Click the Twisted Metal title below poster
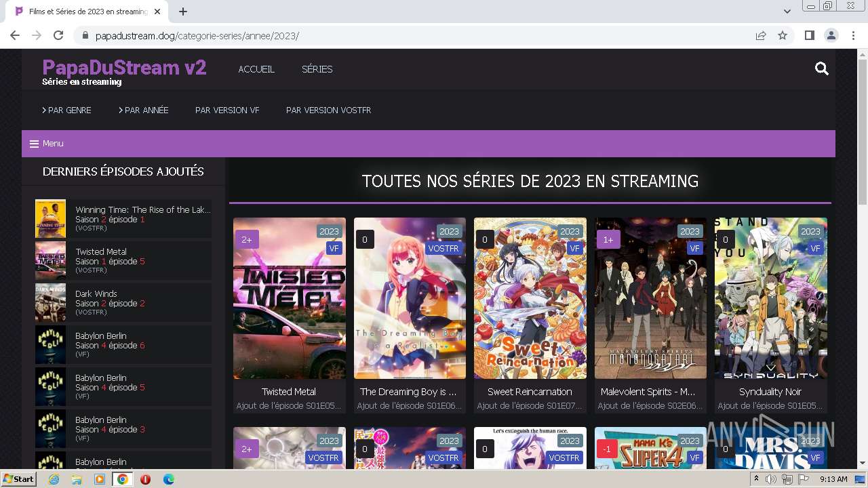The height and width of the screenshot is (488, 868). pyautogui.click(x=289, y=392)
